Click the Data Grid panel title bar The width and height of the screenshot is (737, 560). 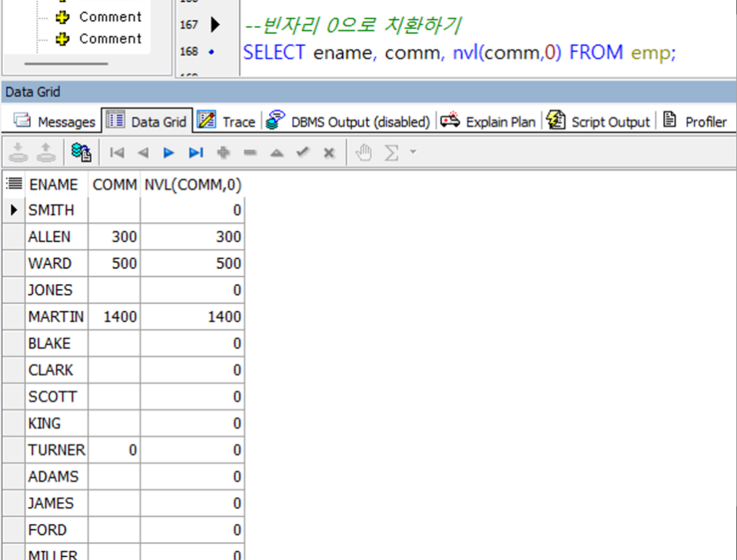tap(369, 92)
